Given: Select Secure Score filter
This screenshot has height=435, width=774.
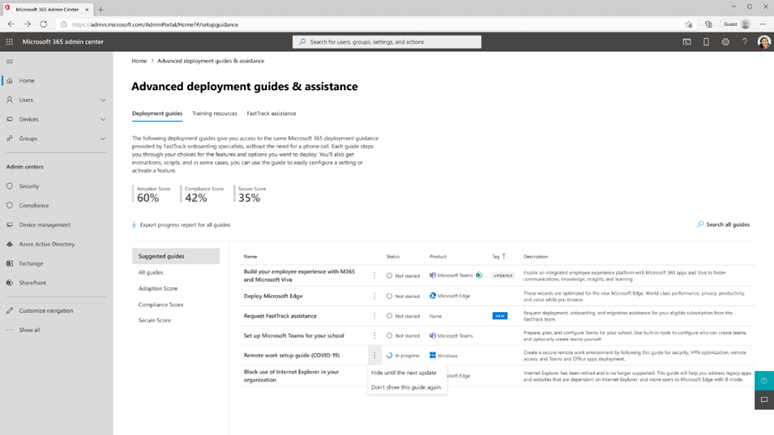Looking at the screenshot, I should 155,320.
